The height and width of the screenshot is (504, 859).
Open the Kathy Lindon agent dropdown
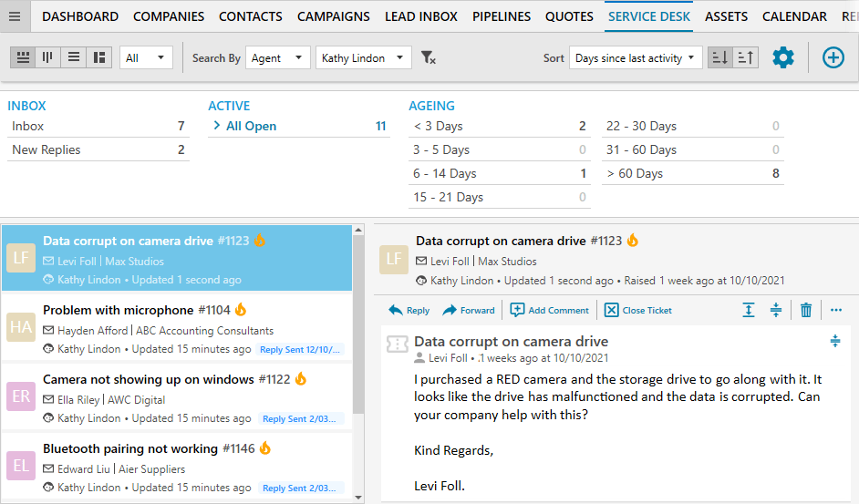pyautogui.click(x=363, y=57)
